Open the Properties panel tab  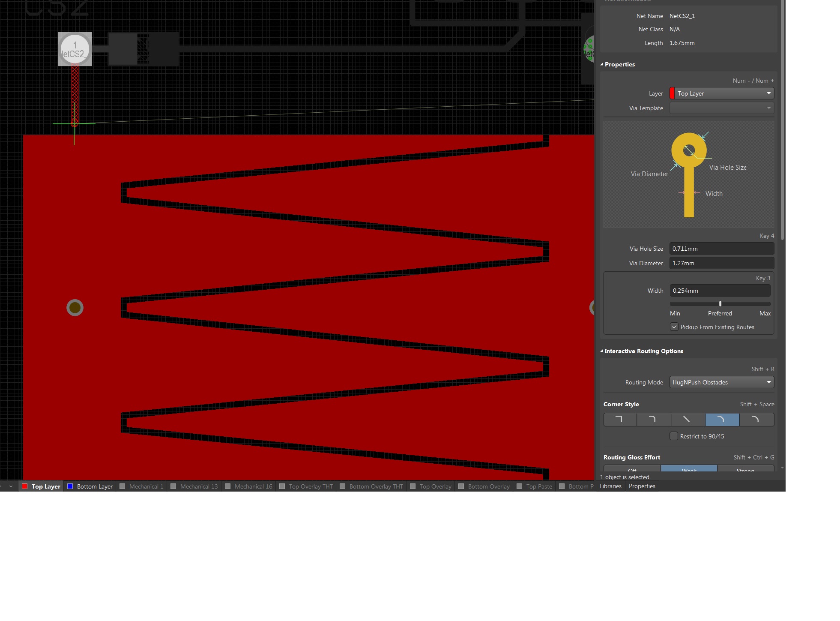coord(642,486)
